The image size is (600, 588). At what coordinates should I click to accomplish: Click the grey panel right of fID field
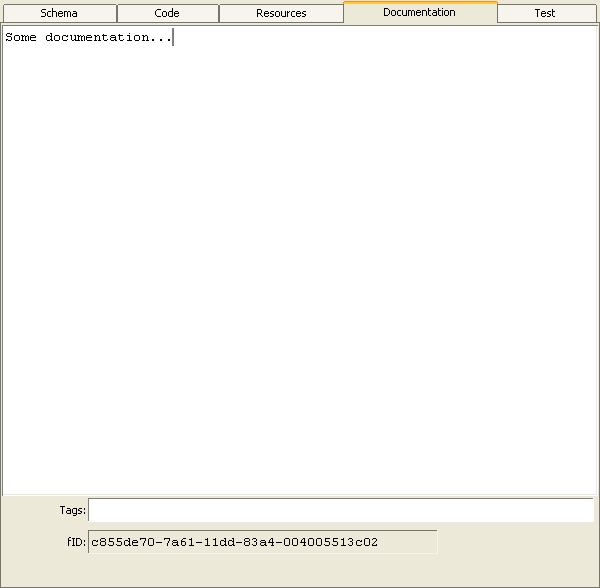[515, 542]
